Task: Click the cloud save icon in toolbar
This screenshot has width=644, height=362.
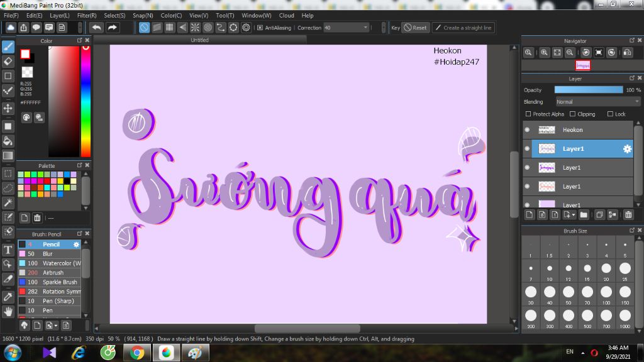Action: [11, 28]
